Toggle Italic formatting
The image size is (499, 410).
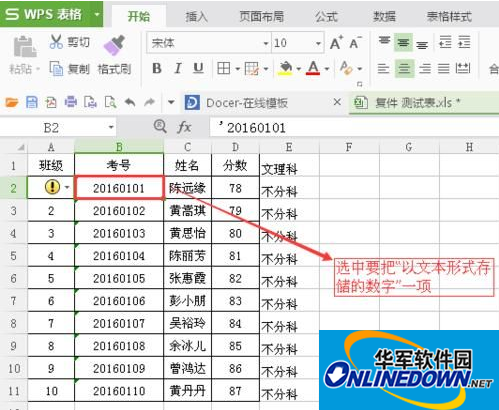pos(178,68)
